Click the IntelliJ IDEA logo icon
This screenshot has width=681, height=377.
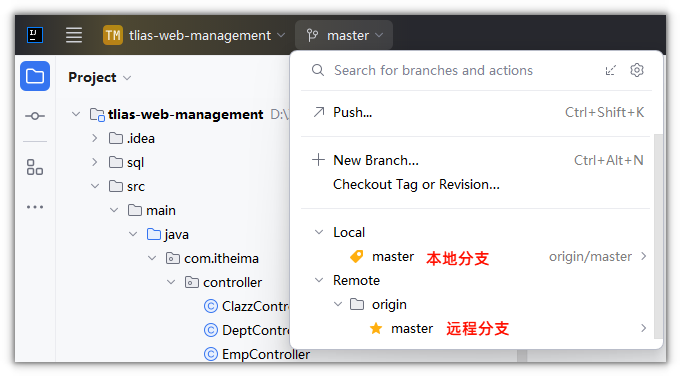35,35
